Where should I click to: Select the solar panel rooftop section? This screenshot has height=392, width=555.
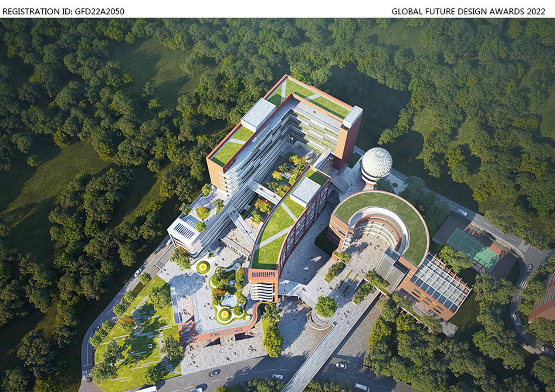(x=183, y=229)
